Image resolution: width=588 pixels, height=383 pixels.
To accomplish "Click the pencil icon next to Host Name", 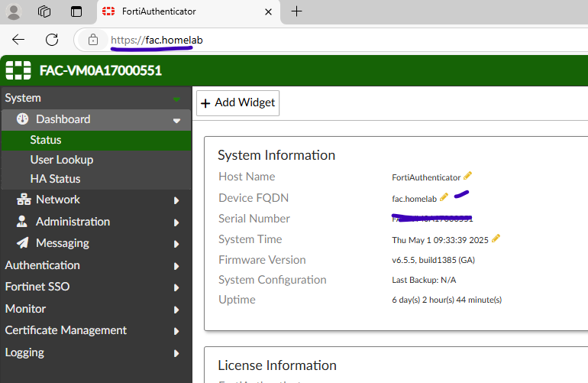I will click(x=468, y=177).
